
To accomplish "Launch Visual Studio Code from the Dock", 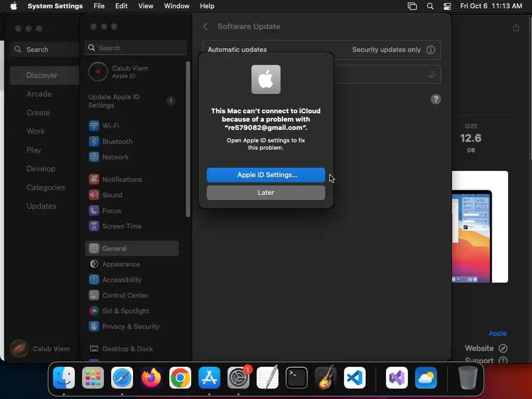I will pos(354,378).
